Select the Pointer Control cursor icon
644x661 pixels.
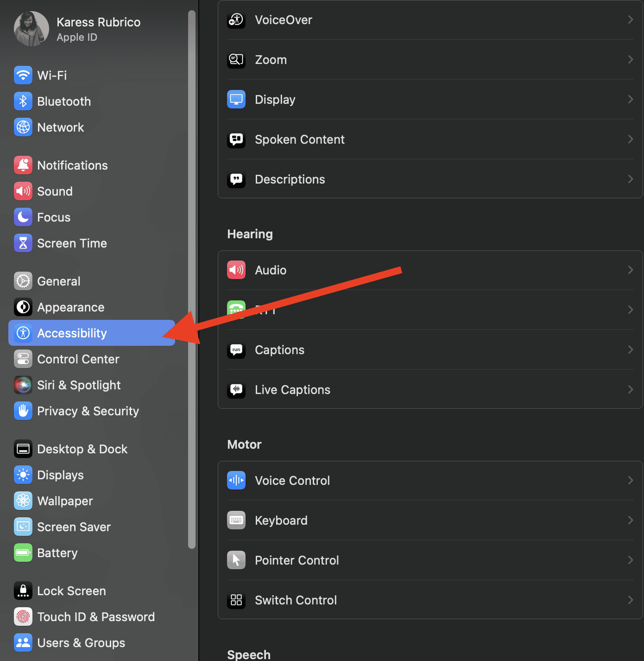236,560
